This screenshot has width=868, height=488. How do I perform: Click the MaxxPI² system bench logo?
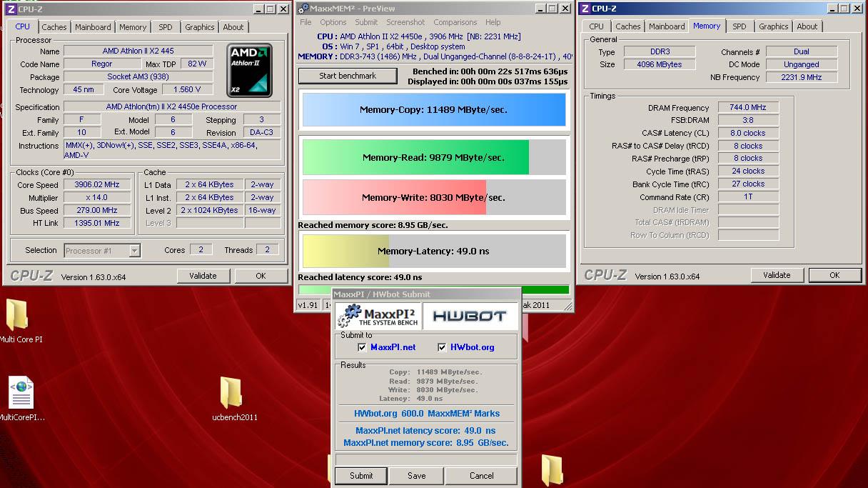[x=378, y=316]
